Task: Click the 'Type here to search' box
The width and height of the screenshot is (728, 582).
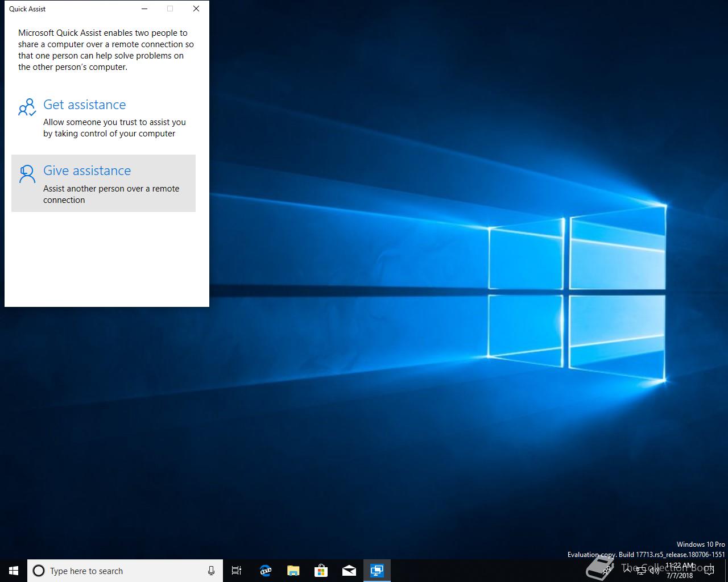Action: (x=125, y=571)
